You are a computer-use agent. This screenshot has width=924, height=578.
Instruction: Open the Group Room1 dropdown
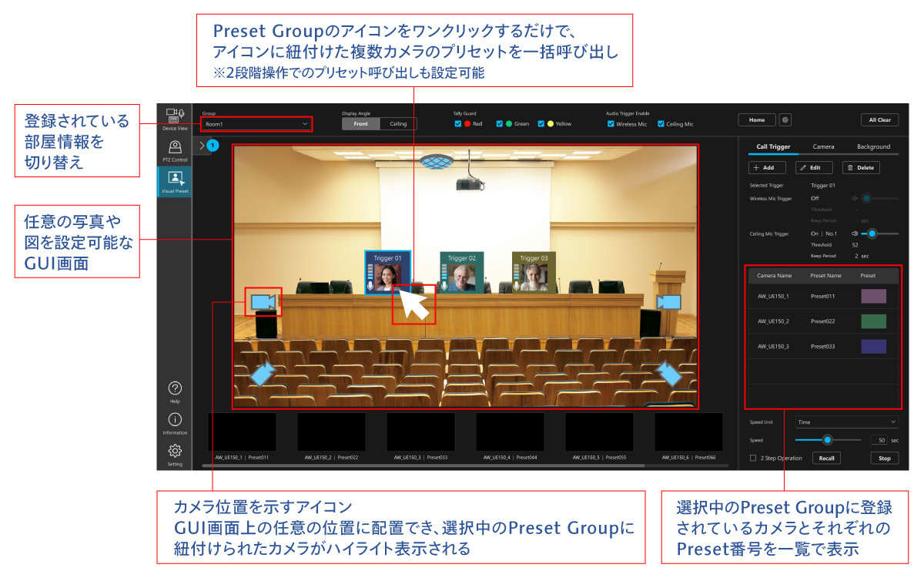256,123
